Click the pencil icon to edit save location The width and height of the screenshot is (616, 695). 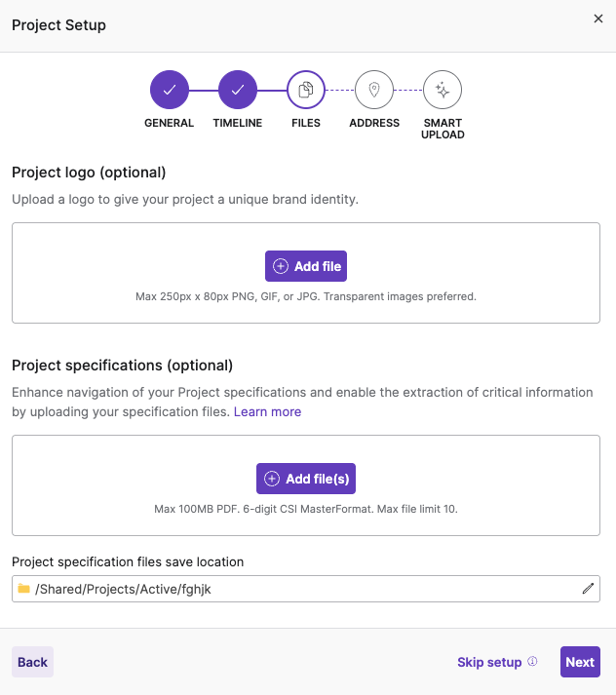click(588, 589)
